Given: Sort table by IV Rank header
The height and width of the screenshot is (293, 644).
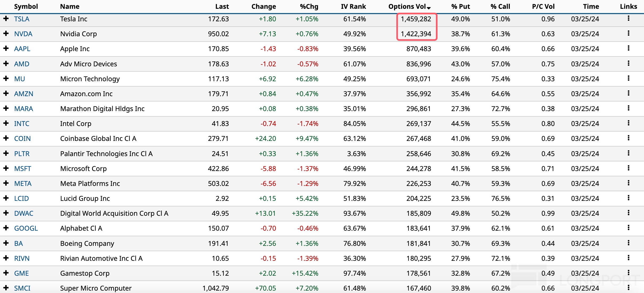Looking at the screenshot, I should 353,7.
